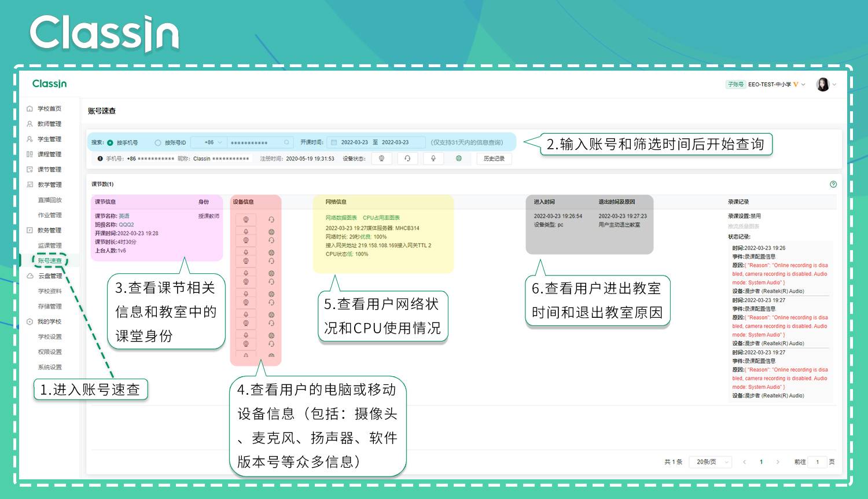Click the info icon before 手机号
Viewport: 868px width, 499px height.
(100, 159)
